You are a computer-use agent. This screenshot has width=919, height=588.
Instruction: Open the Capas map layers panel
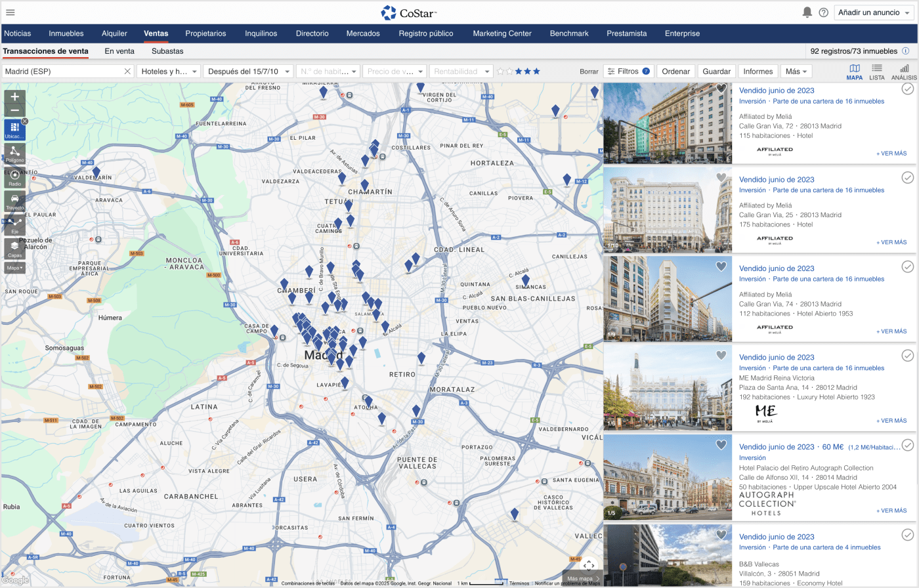pyautogui.click(x=14, y=249)
